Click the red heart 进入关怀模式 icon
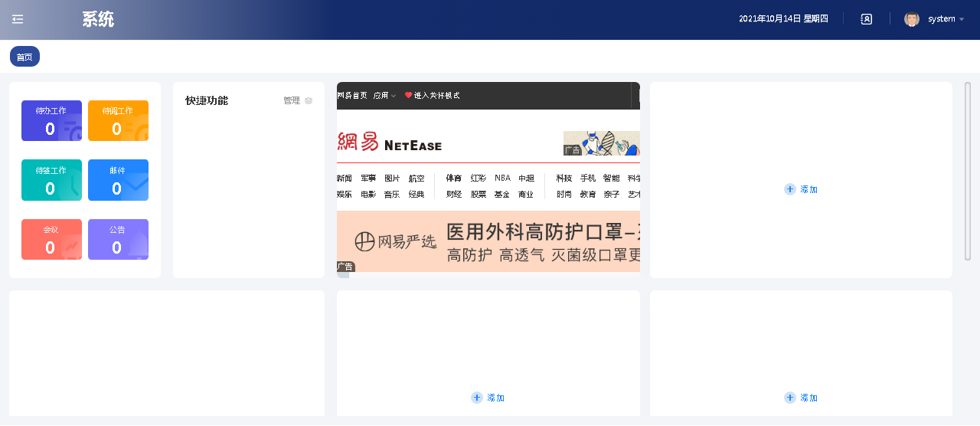This screenshot has height=426, width=980. coord(408,96)
